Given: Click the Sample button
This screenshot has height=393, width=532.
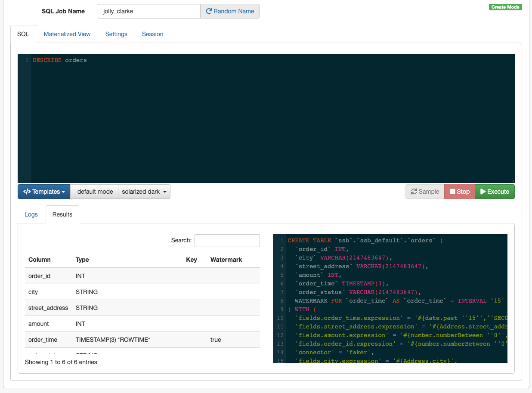Looking at the screenshot, I should point(425,192).
